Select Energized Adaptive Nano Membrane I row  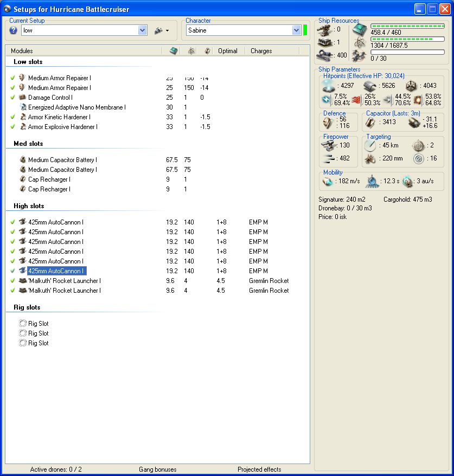pos(77,107)
